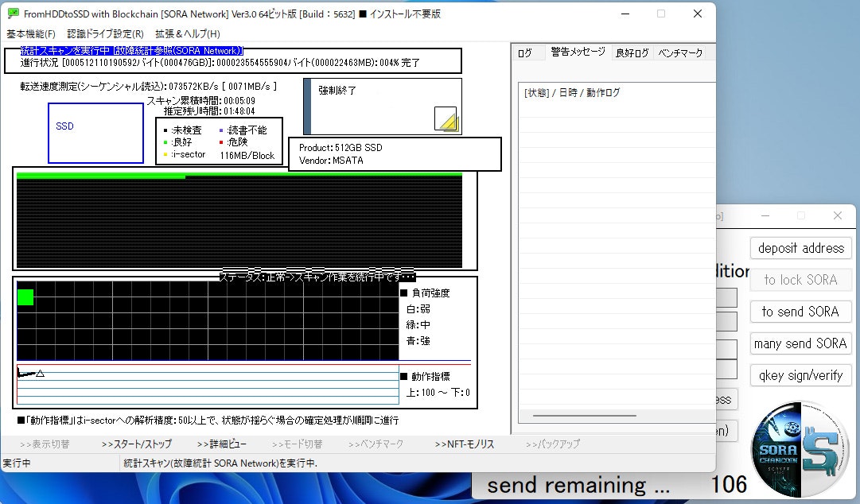Click the yellow i-sector legend marker
The height and width of the screenshot is (504, 860).
tap(165, 154)
